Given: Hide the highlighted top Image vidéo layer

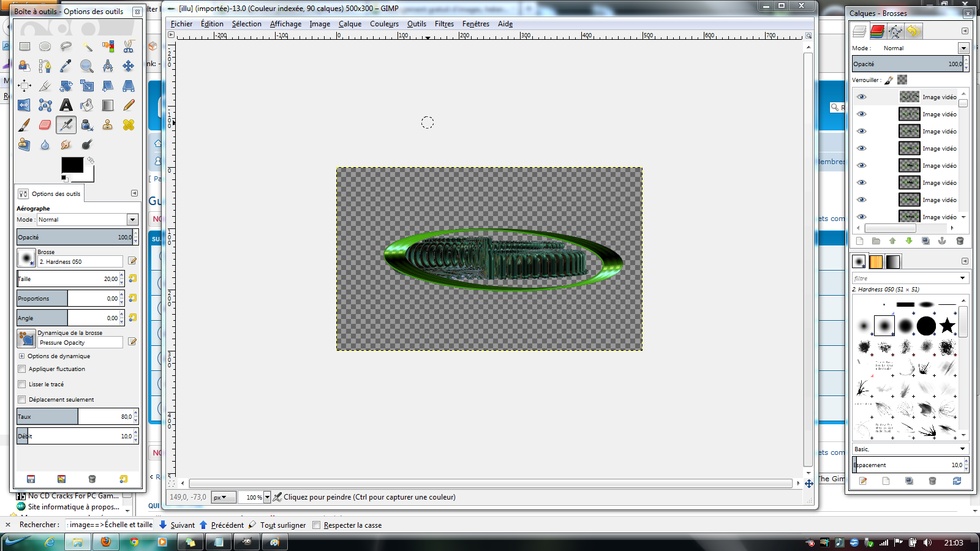Looking at the screenshot, I should (x=862, y=97).
